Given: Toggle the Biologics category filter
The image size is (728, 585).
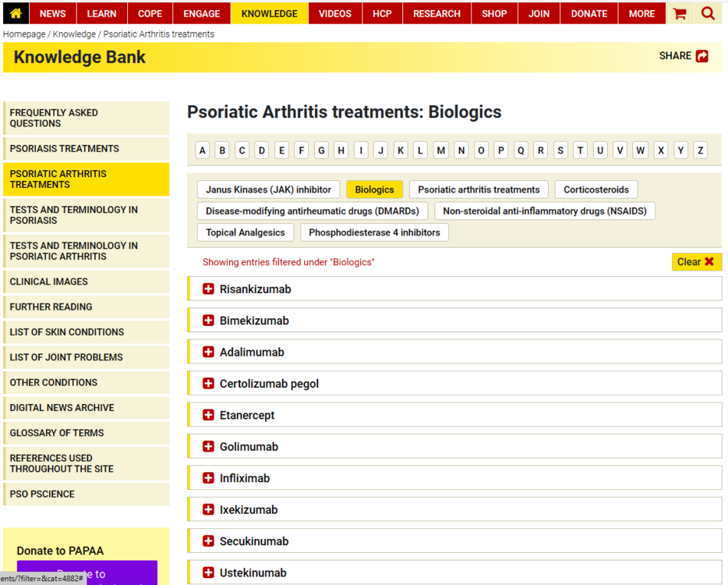Looking at the screenshot, I should [x=374, y=190].
